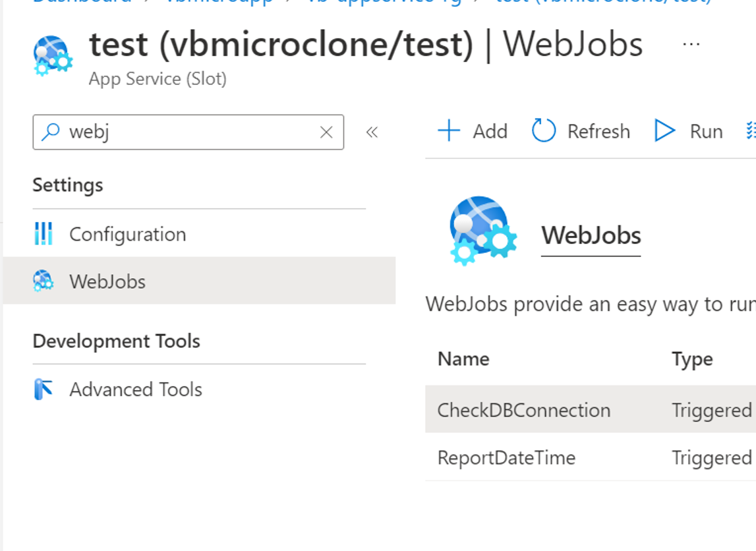Click the partially visible icon after Run

coord(751,130)
